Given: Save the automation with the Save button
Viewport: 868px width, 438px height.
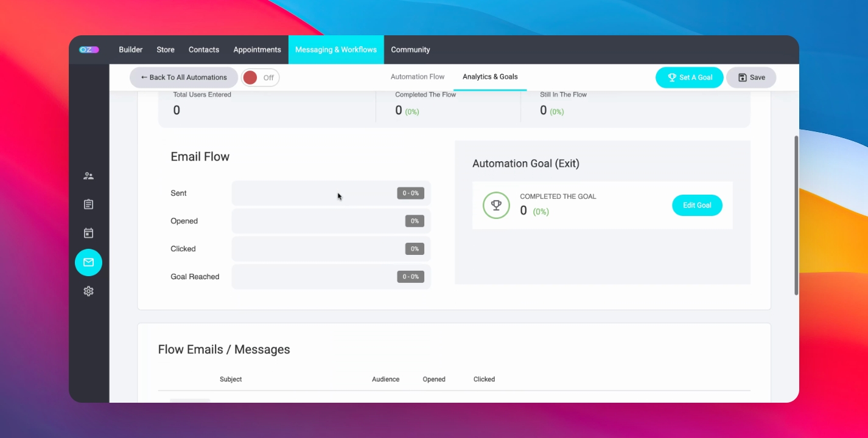Looking at the screenshot, I should coord(751,77).
